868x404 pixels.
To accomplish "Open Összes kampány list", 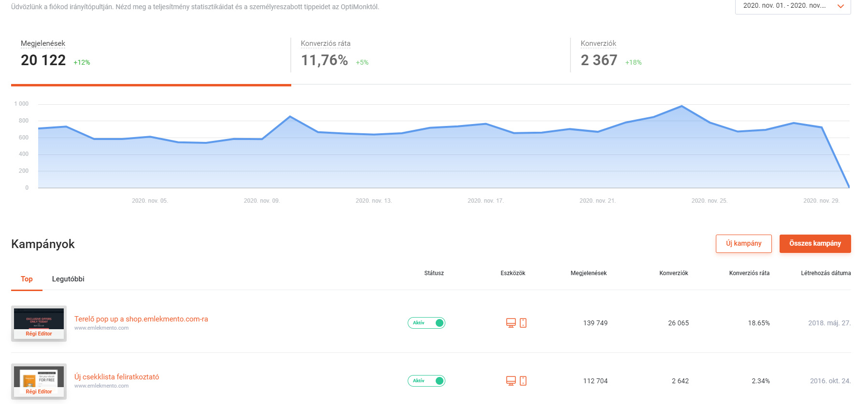I will point(815,244).
